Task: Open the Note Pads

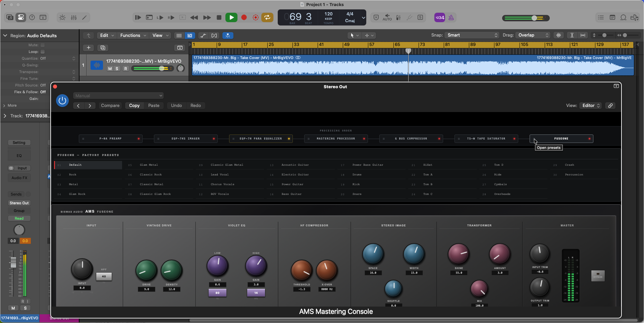Action: coord(612,17)
